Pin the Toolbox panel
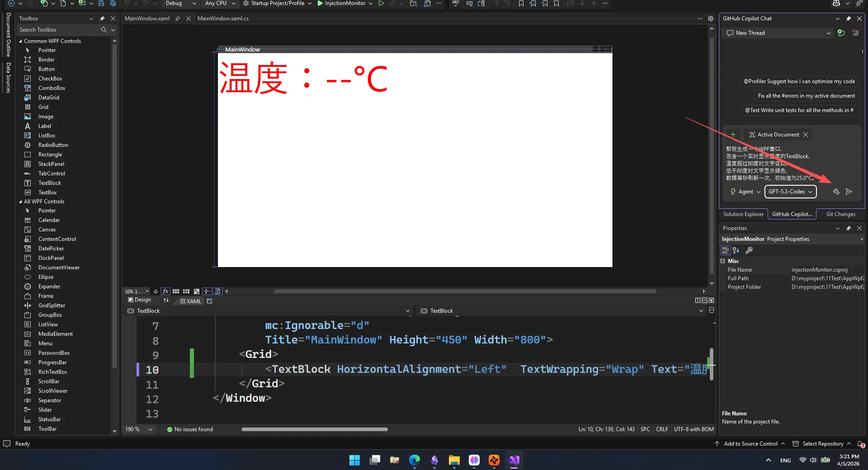The width and height of the screenshot is (868, 470). click(102, 19)
